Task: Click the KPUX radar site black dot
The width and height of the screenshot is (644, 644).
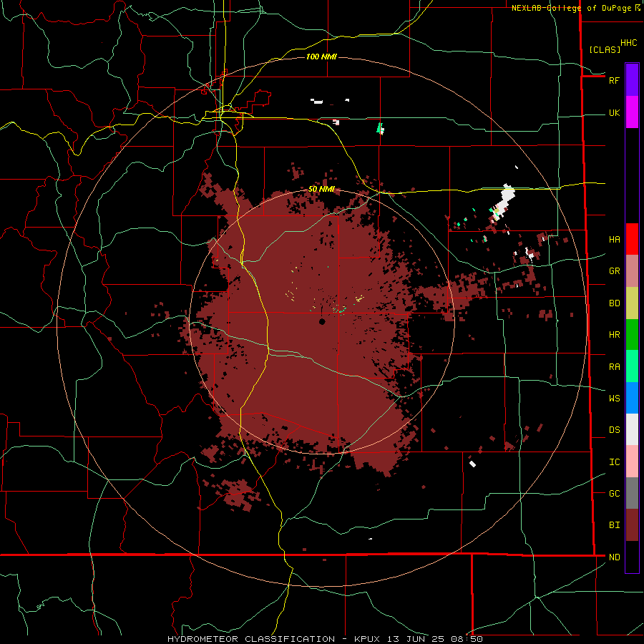Action: click(x=322, y=321)
